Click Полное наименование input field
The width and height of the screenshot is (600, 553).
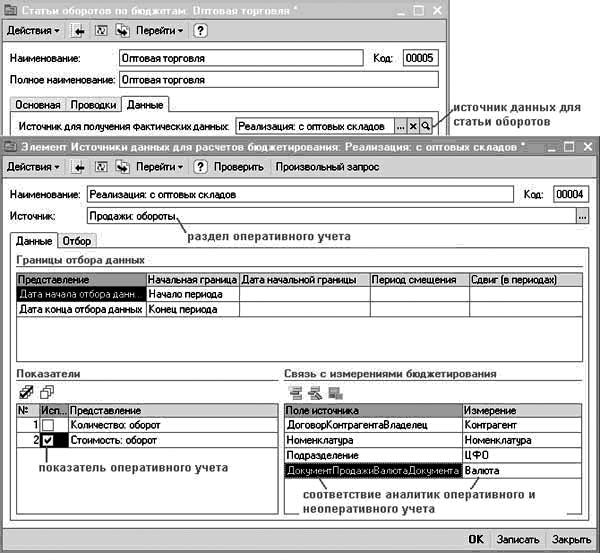(279, 80)
